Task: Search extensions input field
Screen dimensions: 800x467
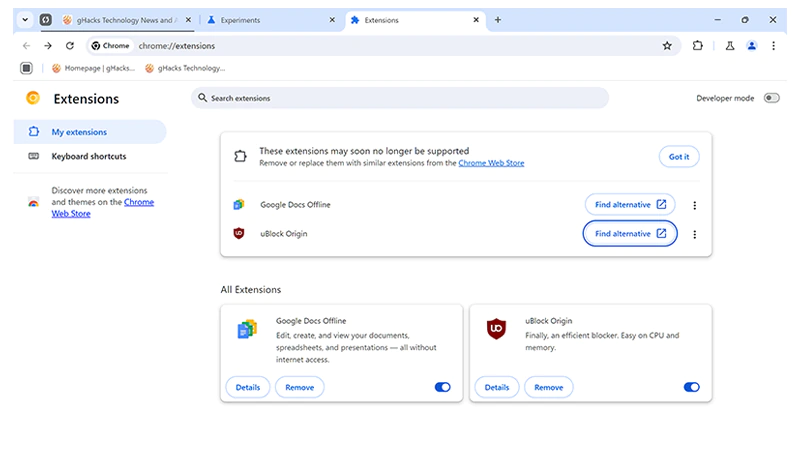Action: (x=400, y=98)
